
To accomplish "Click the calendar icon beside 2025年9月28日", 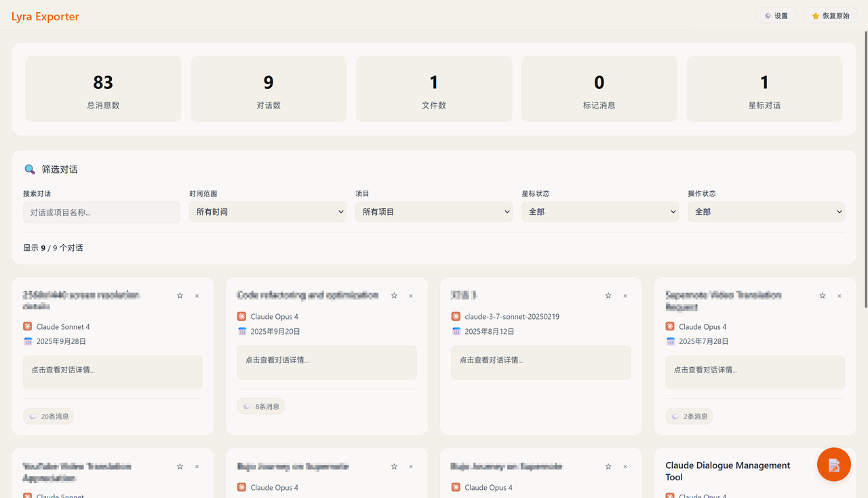I will pos(28,341).
